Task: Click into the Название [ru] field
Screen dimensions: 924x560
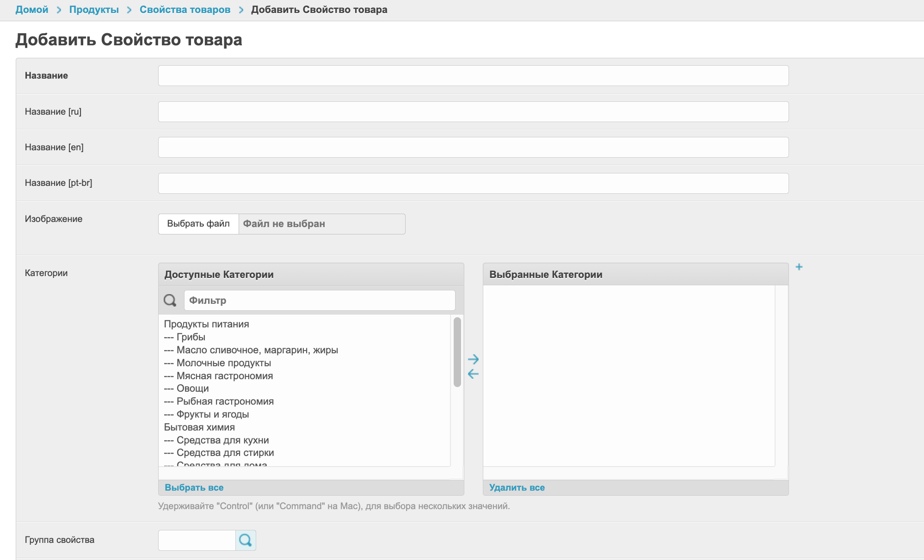Action: tap(473, 111)
